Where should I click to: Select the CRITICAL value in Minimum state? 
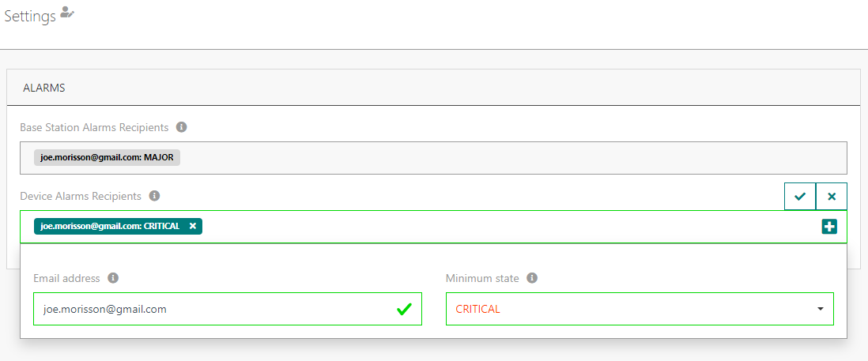point(478,309)
